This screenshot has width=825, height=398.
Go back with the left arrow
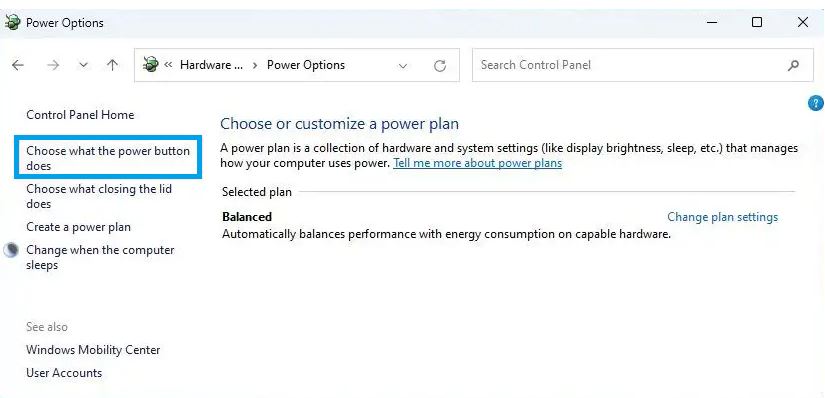tap(18, 65)
